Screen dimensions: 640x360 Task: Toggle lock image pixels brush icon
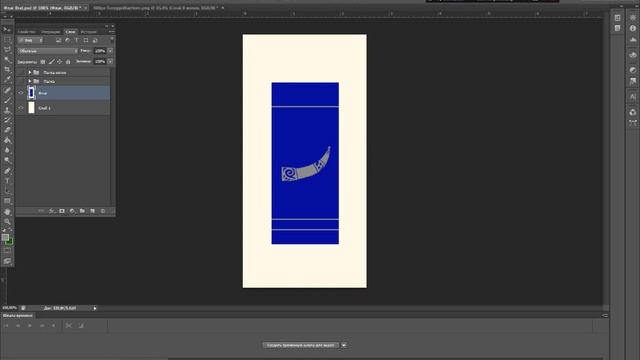pos(51,62)
